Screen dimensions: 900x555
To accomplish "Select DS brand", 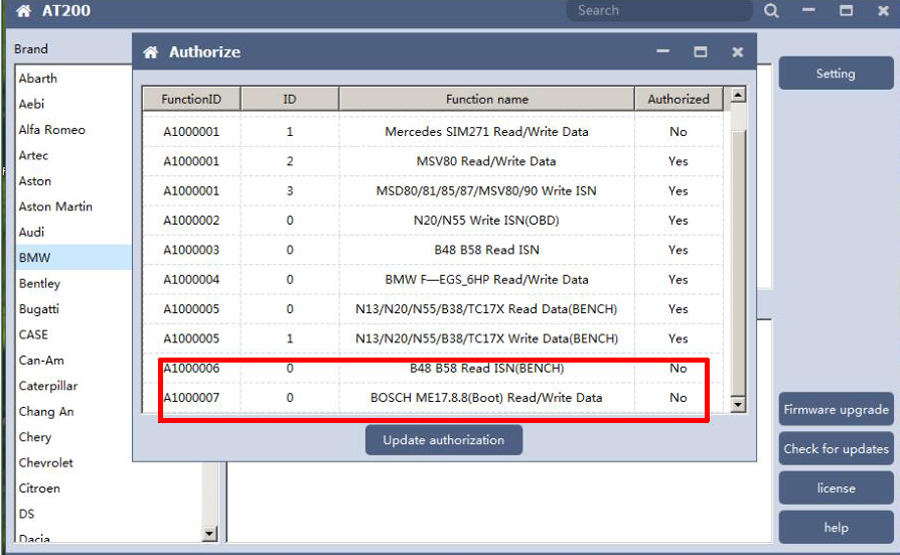I will [x=26, y=514].
